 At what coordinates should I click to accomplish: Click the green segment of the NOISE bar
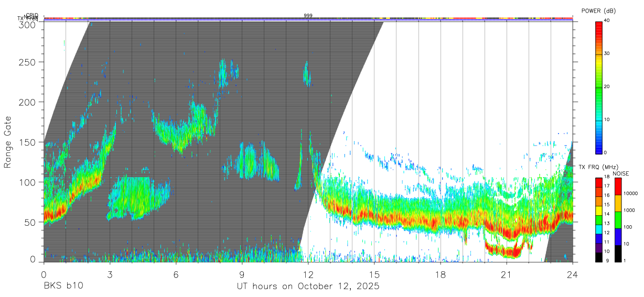[x=618, y=220]
